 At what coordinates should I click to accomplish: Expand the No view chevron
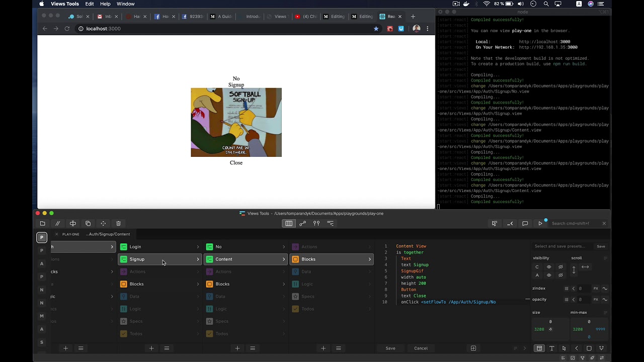284,247
